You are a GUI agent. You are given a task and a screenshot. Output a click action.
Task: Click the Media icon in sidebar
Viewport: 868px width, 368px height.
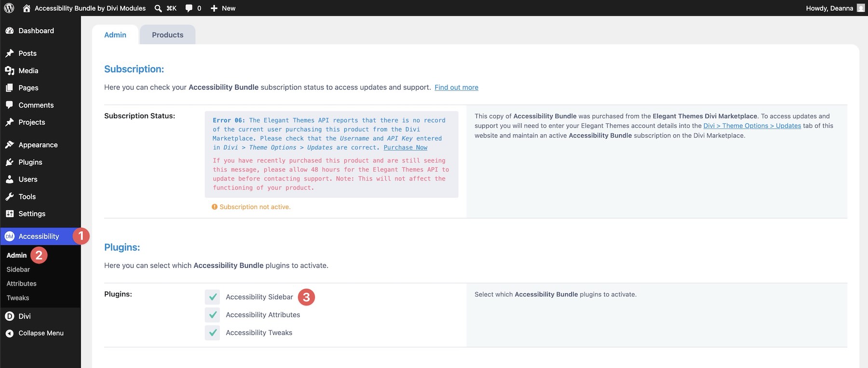click(10, 71)
